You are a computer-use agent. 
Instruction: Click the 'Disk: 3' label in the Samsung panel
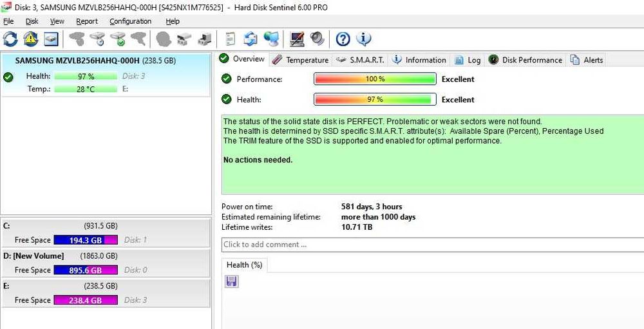134,76
